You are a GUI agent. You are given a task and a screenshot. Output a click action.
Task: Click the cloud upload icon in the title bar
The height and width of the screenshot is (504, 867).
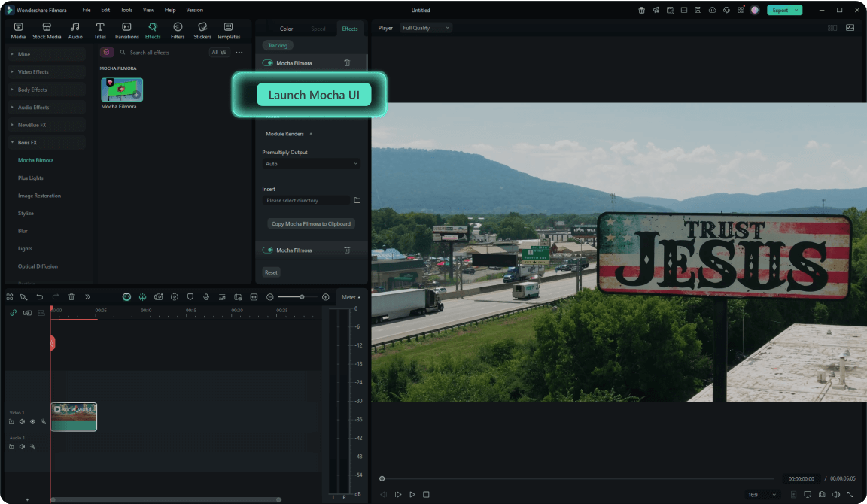[712, 10]
